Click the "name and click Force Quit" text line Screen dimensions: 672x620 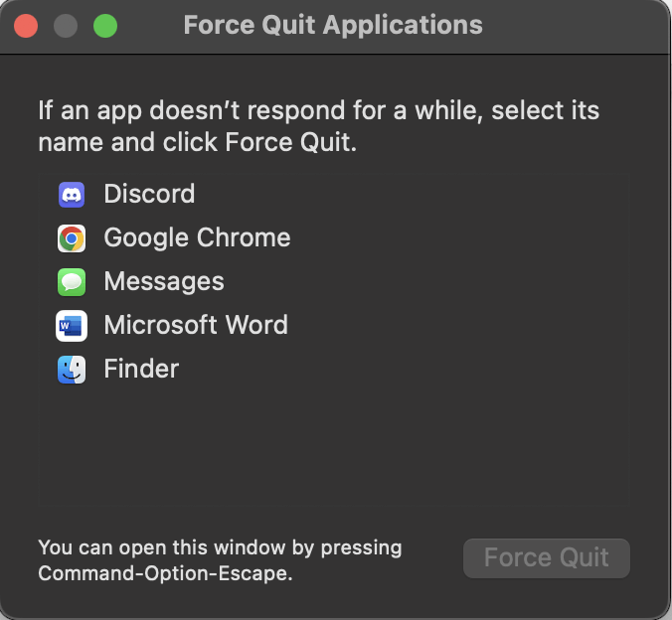coord(196,142)
